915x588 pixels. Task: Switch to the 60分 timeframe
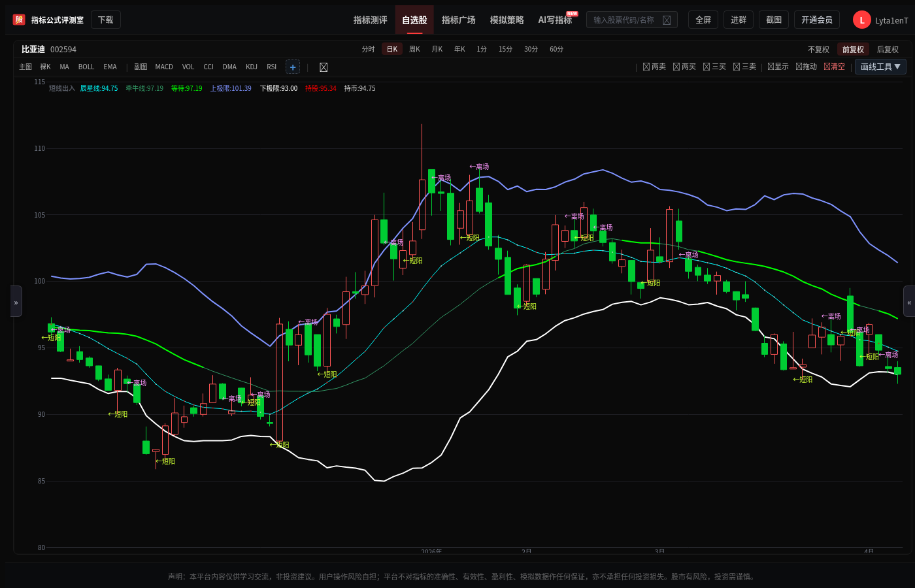[x=557, y=50]
